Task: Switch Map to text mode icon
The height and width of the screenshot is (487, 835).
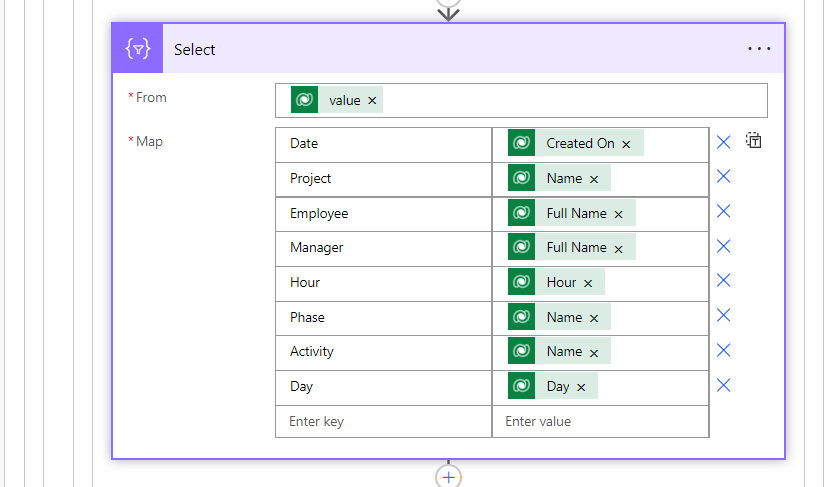Action: [x=754, y=141]
